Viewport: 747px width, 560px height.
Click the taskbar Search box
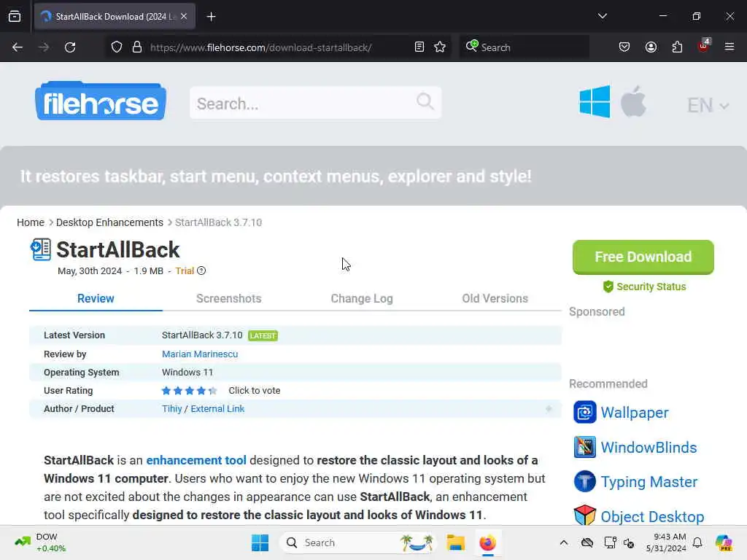[358, 542]
